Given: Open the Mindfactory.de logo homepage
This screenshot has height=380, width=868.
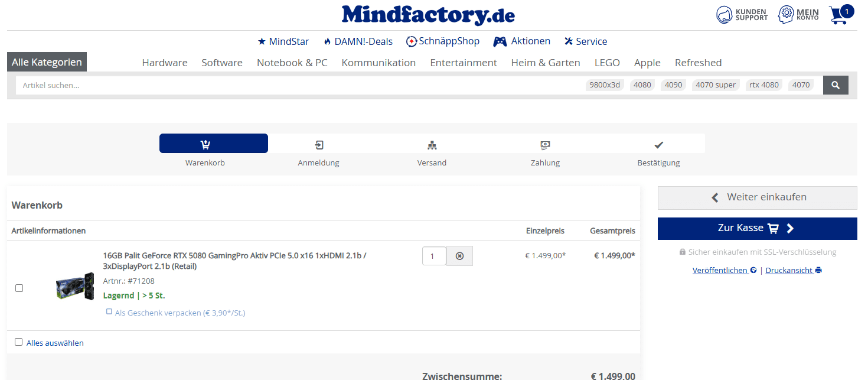Looking at the screenshot, I should 428,14.
